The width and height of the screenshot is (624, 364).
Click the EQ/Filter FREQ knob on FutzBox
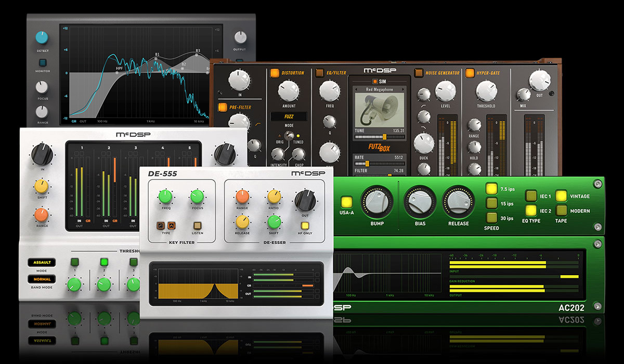click(330, 92)
